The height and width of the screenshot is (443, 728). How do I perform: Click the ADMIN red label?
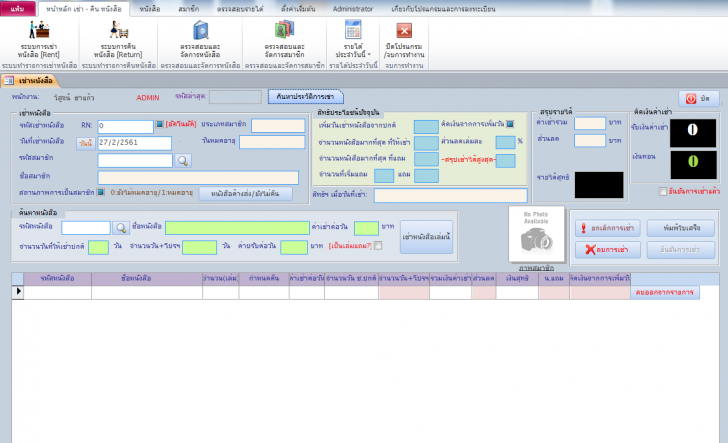148,98
